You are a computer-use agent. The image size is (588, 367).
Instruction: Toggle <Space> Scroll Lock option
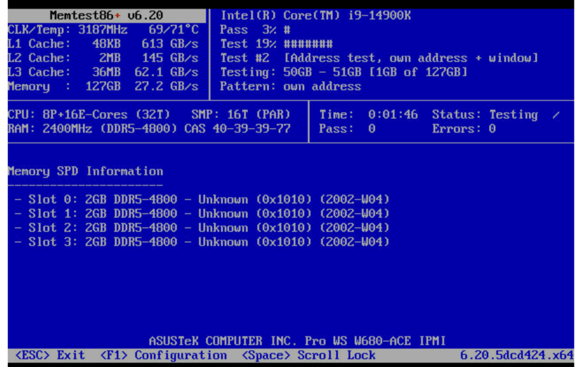308,355
